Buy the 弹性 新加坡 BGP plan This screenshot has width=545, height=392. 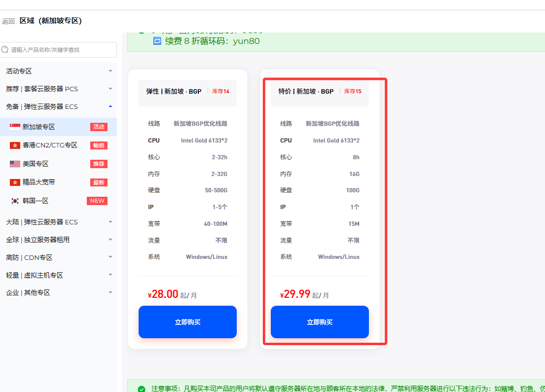[x=187, y=322]
